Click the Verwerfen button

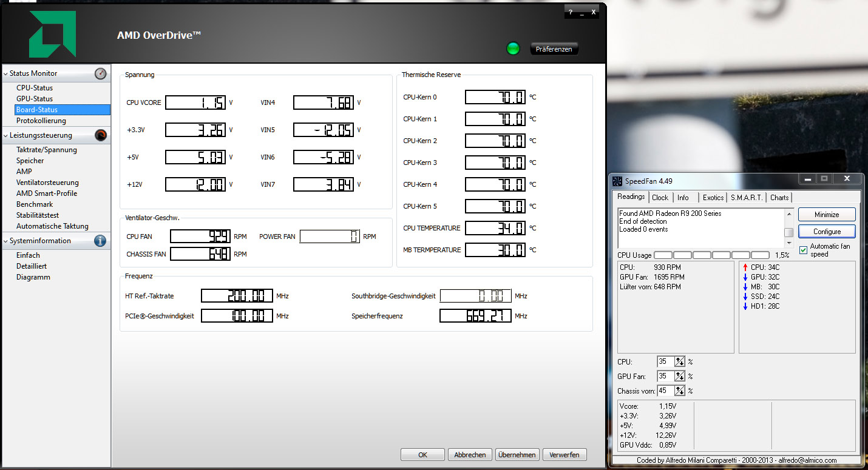(565, 455)
